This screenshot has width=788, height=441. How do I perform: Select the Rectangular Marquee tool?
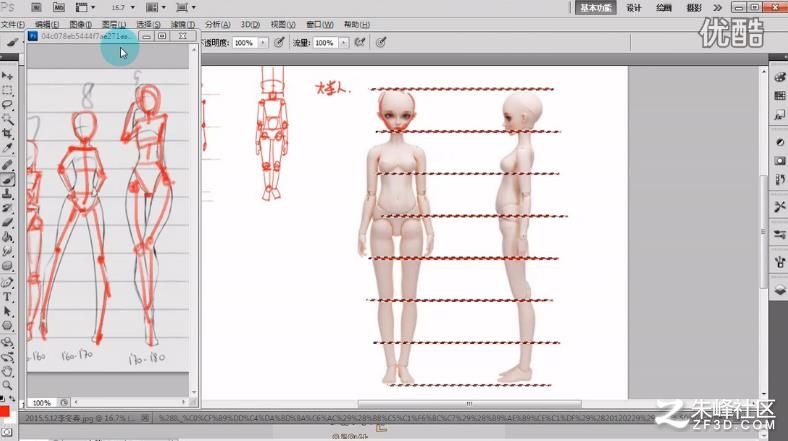(7, 90)
